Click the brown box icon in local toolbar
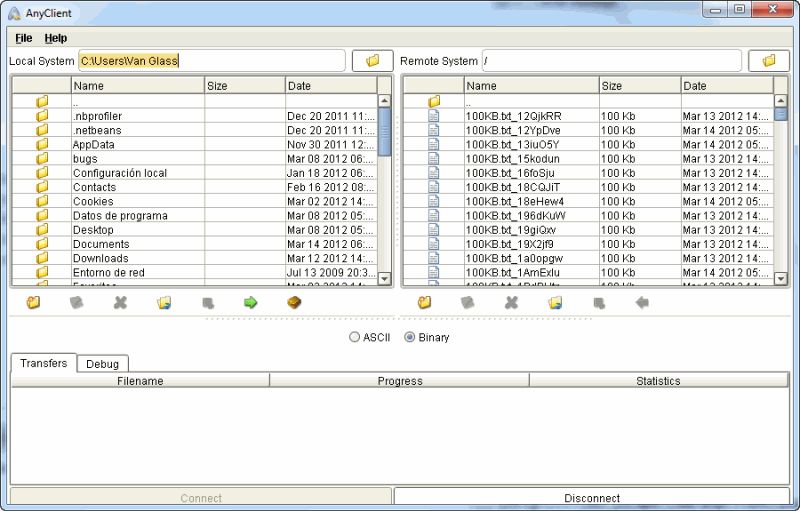Viewport: 800px width, 511px height. (x=294, y=302)
